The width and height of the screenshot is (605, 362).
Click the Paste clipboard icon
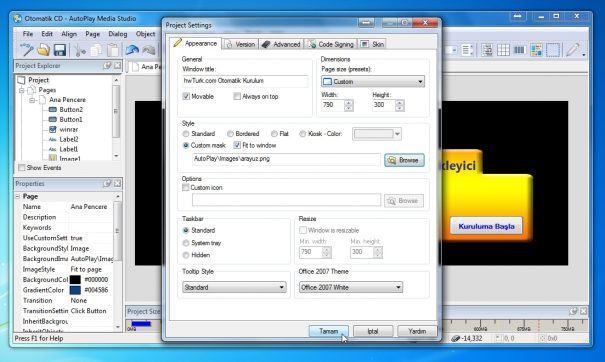(x=113, y=50)
